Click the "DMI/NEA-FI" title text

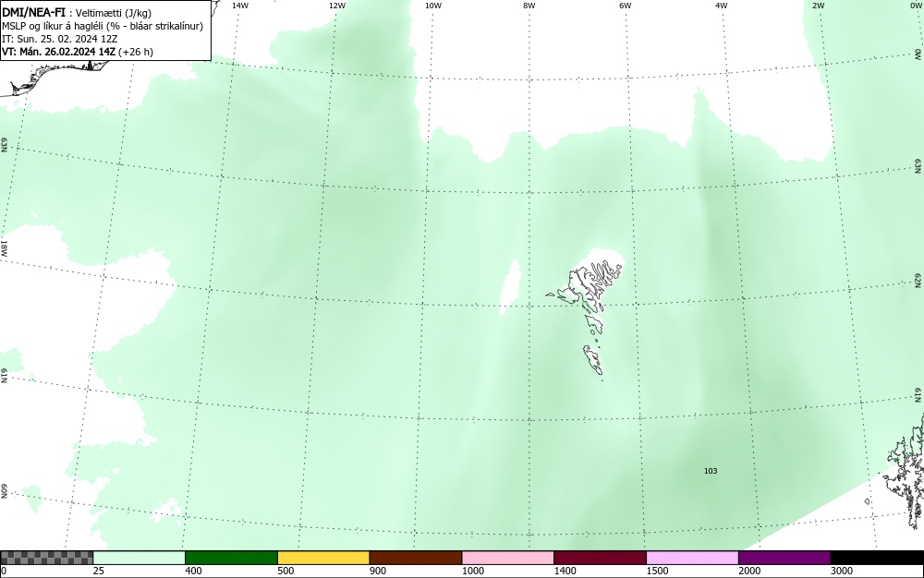[33, 12]
